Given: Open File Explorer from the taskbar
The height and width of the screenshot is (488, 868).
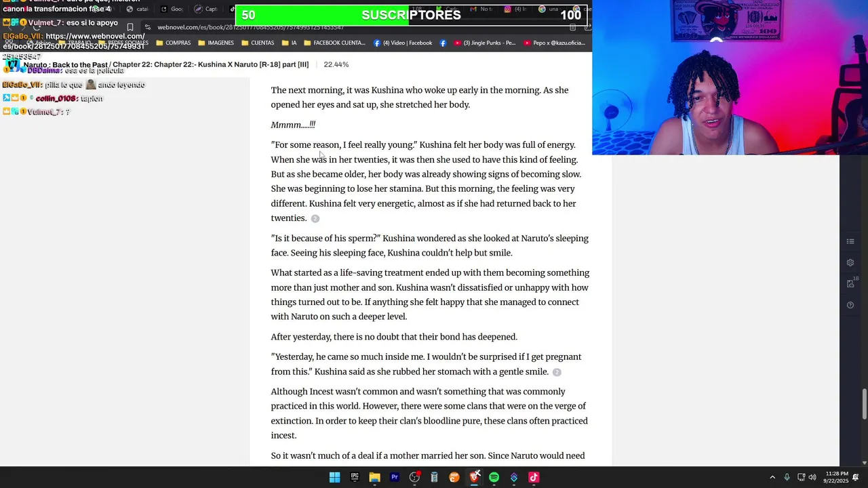Looking at the screenshot, I should (374, 477).
